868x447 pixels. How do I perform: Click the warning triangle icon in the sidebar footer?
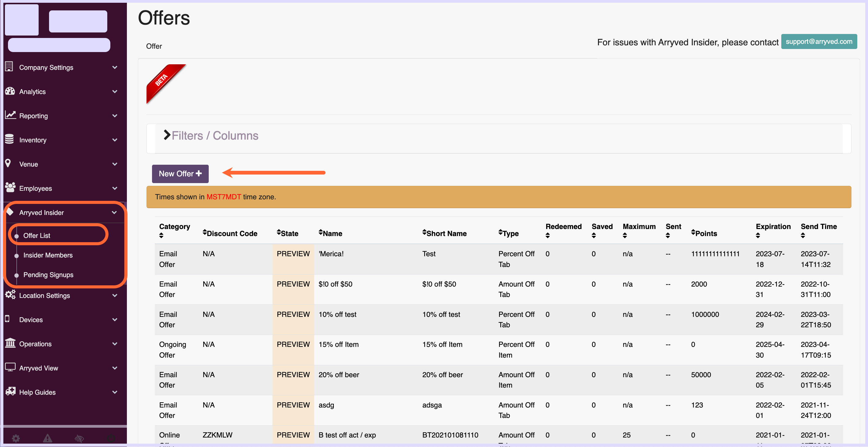tap(48, 438)
